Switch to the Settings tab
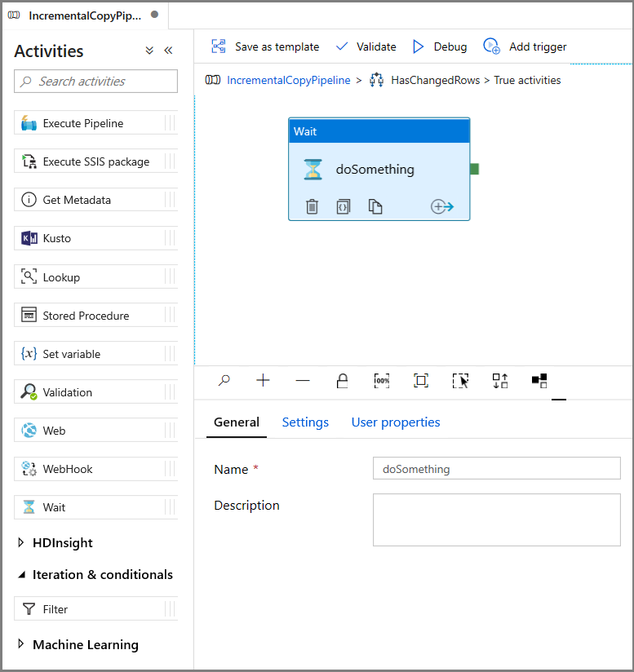Screen dimensions: 634x672 (x=305, y=422)
